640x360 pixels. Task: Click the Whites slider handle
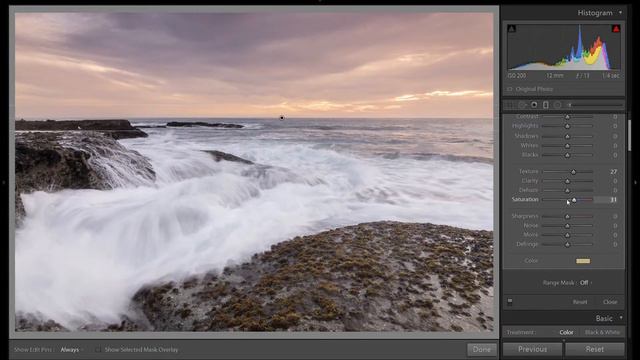[x=567, y=146]
